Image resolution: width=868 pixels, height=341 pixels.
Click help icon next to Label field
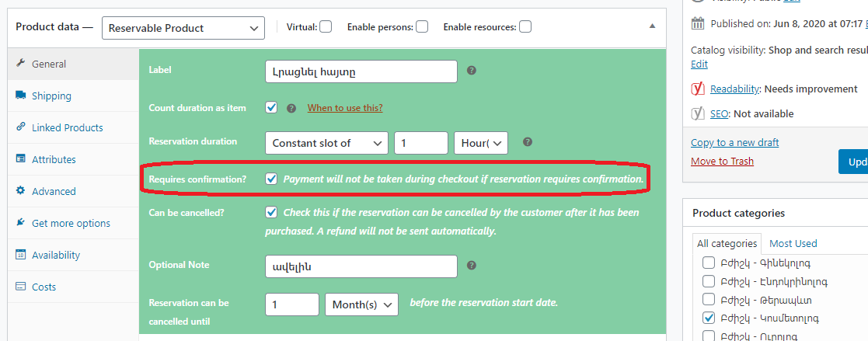471,71
